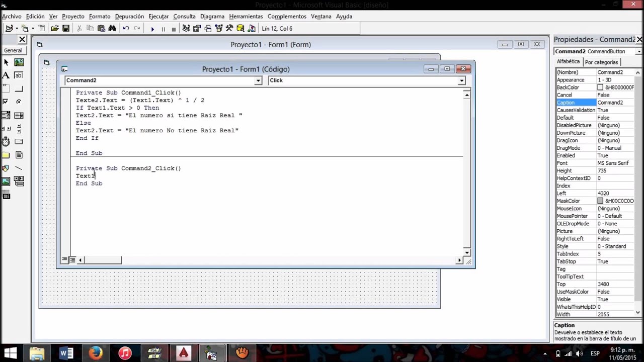Open the Herramientas menu
Viewport: 644px width, 362px height.
click(x=246, y=16)
